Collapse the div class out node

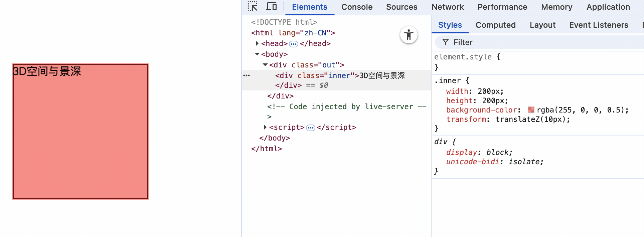click(265, 65)
